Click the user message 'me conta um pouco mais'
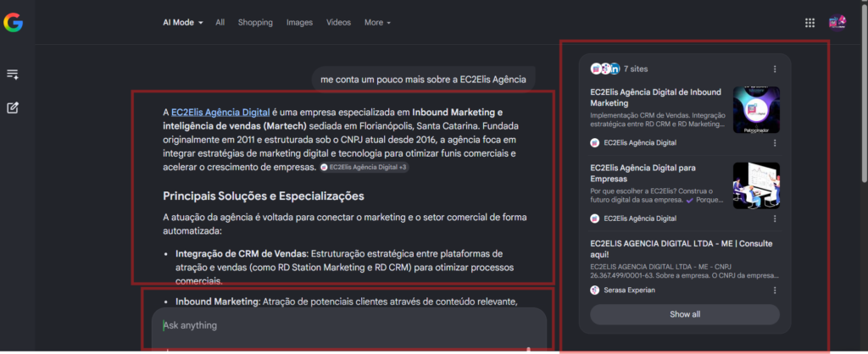Screen dimensions: 868x354 click(423, 79)
